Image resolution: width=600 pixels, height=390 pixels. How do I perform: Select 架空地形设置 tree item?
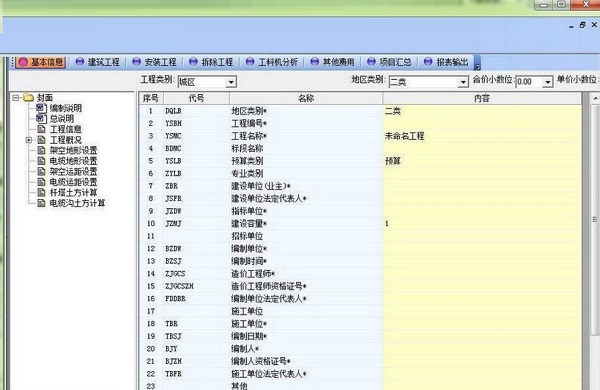pos(73,150)
